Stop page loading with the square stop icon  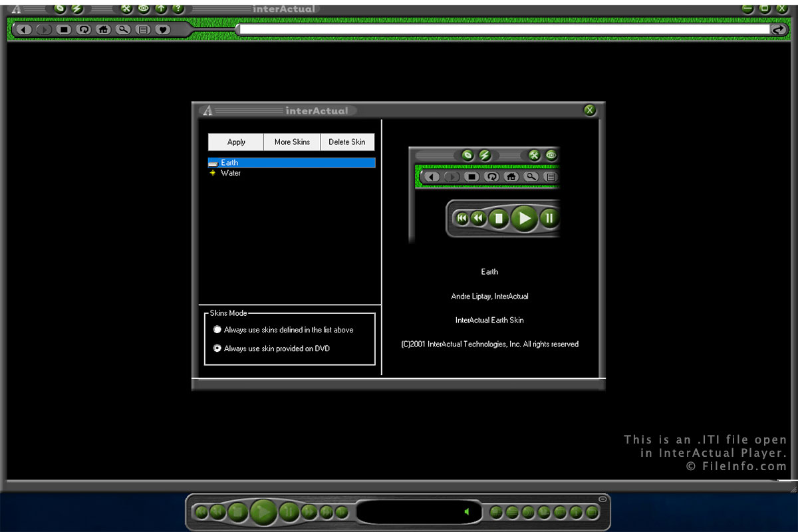pos(64,29)
